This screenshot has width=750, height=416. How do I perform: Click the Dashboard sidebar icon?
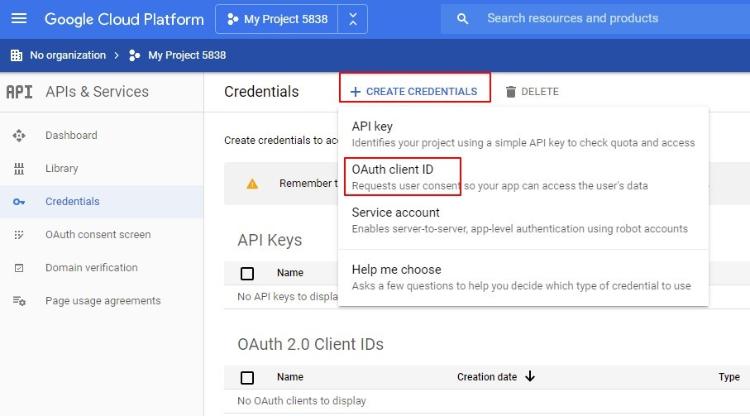point(19,136)
